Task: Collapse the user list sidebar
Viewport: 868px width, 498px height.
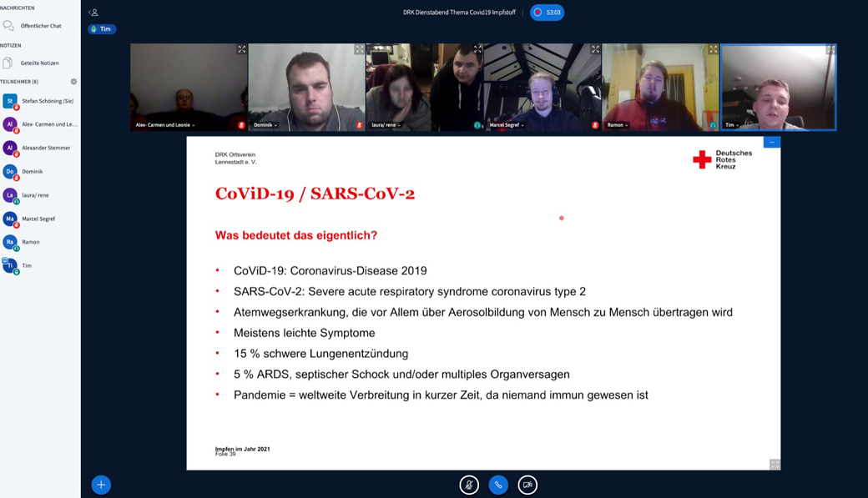Action: pyautogui.click(x=93, y=13)
